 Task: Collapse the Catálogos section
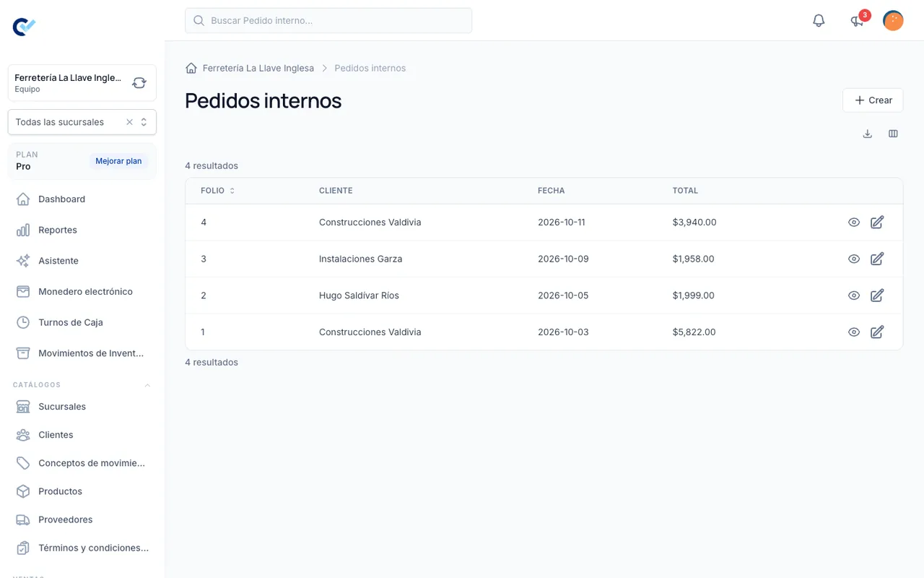point(147,385)
